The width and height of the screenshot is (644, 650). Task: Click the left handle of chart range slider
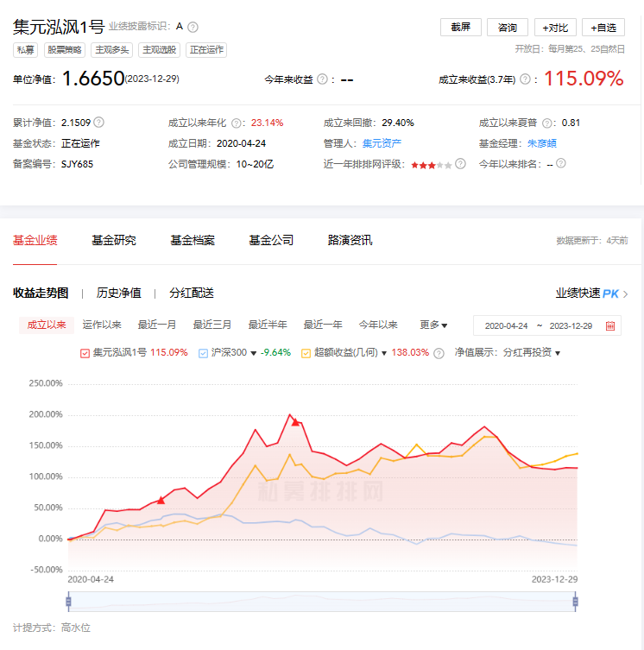68,602
